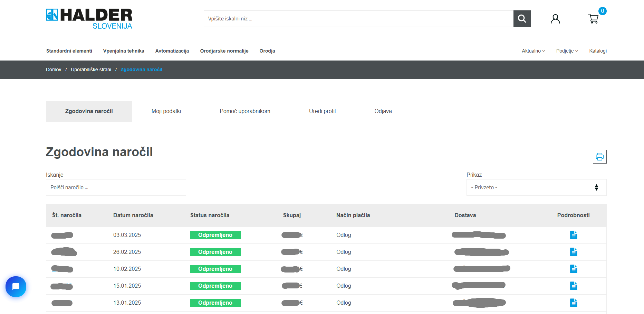Open the Pomoč uporabnikom tab
This screenshot has height=314, width=644.
point(245,111)
